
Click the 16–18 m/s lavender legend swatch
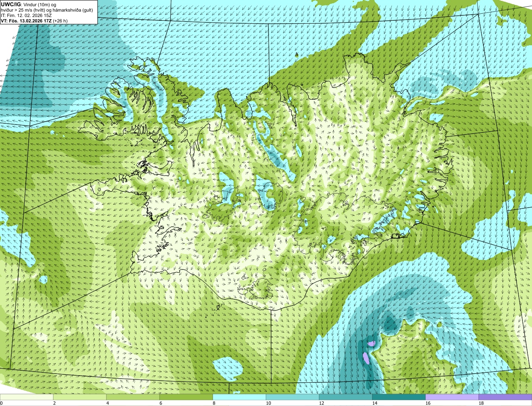pos(452,397)
